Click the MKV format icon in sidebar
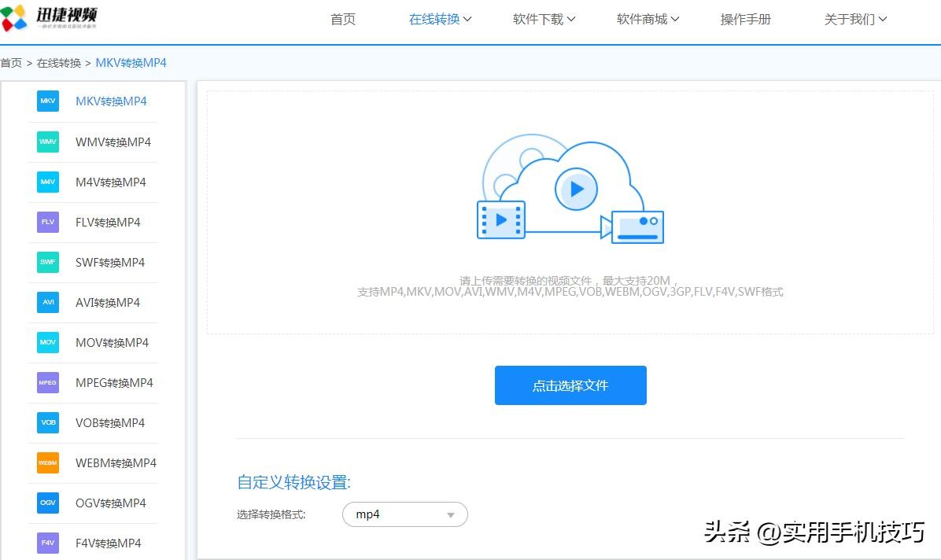 (x=48, y=101)
